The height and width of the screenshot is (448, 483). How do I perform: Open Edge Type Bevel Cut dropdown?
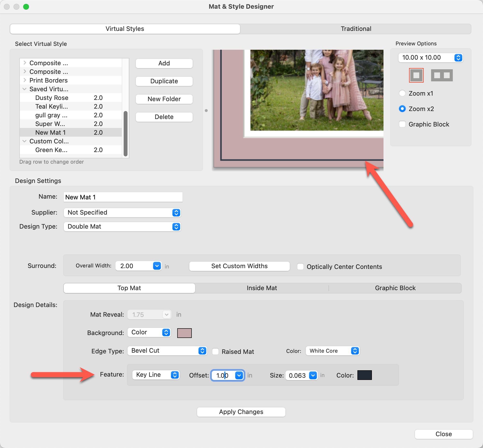[x=167, y=351]
